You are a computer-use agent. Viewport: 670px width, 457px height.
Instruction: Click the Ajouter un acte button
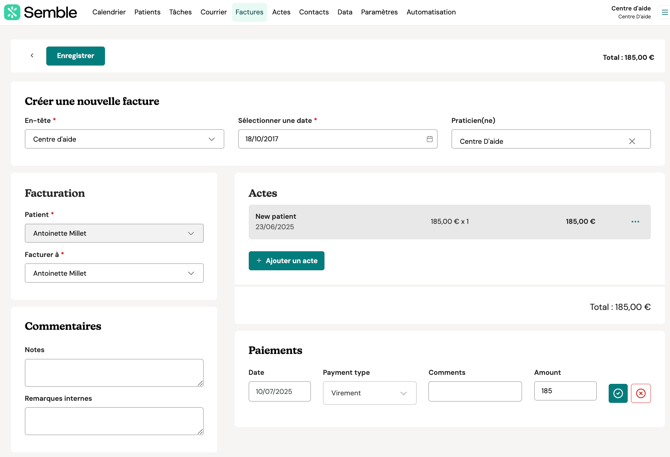(286, 261)
